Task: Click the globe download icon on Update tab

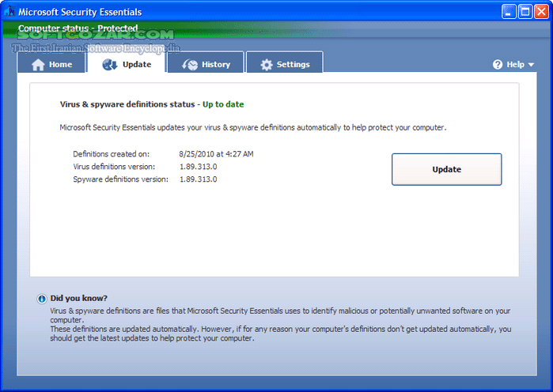Action: [110, 65]
